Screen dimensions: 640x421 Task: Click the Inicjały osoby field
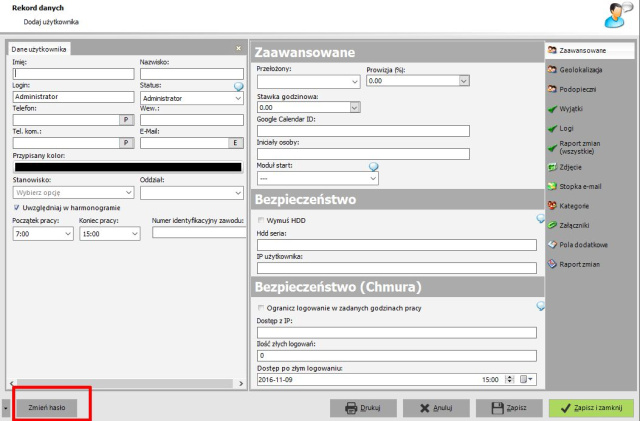point(363,154)
